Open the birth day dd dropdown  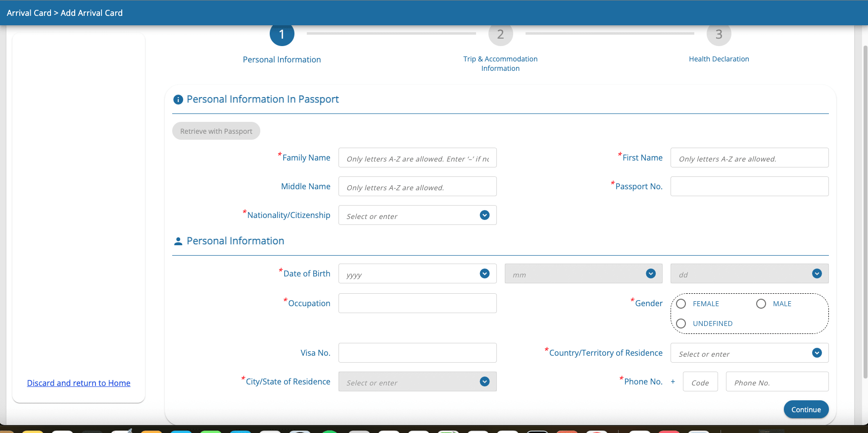click(750, 273)
